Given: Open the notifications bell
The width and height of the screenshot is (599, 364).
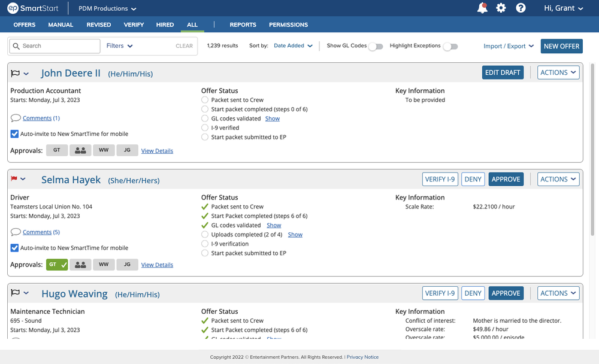Looking at the screenshot, I should tap(482, 8).
